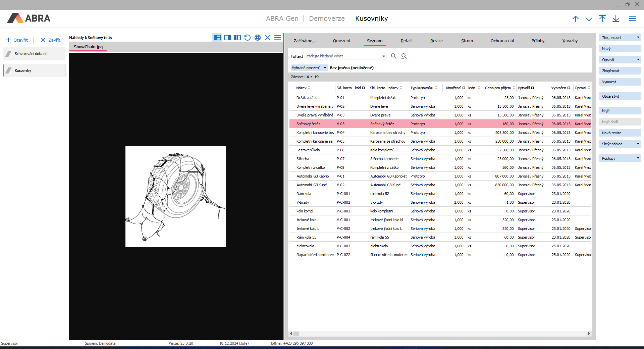Image resolution: width=644 pixels, height=349 pixels.
Task: Open the Tisk, export dropdown arrow
Action: click(638, 38)
